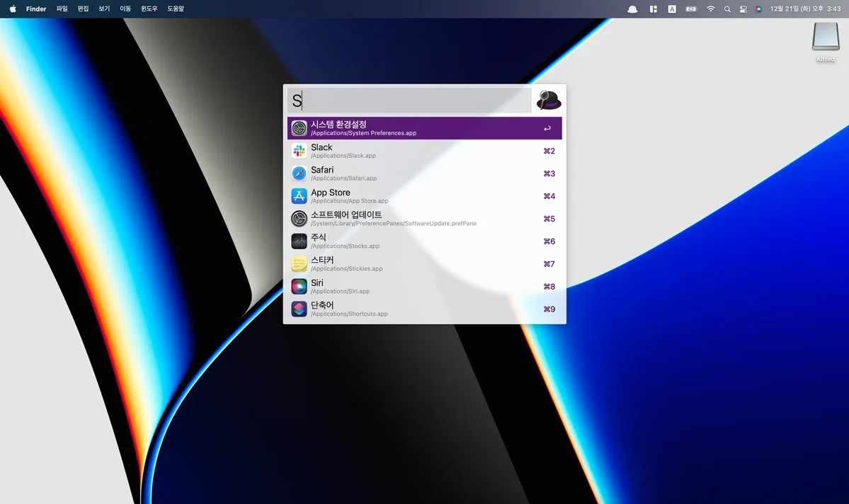Click the return arrow on highlighted result
Screen dimensions: 849x504
(x=547, y=128)
